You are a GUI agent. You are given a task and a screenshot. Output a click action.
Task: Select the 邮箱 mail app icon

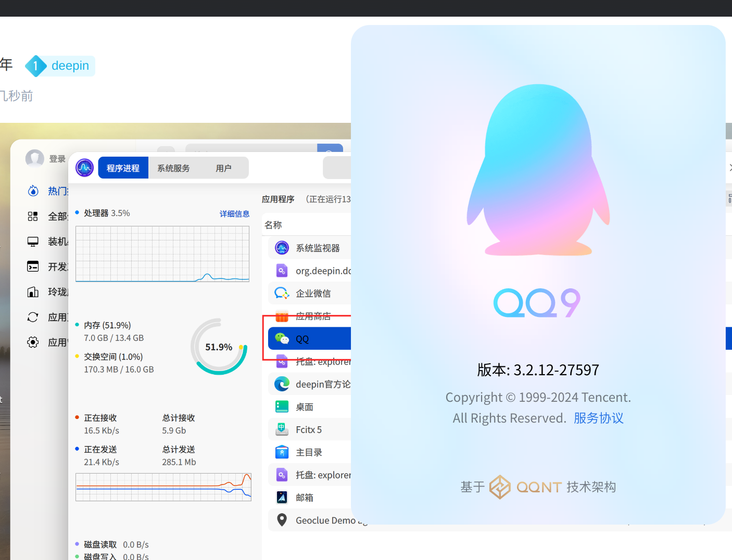point(282,498)
